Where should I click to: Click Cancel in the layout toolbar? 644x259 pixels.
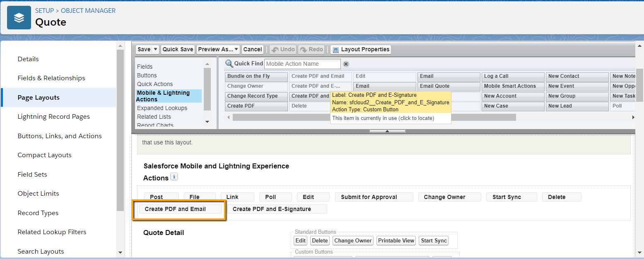[253, 50]
